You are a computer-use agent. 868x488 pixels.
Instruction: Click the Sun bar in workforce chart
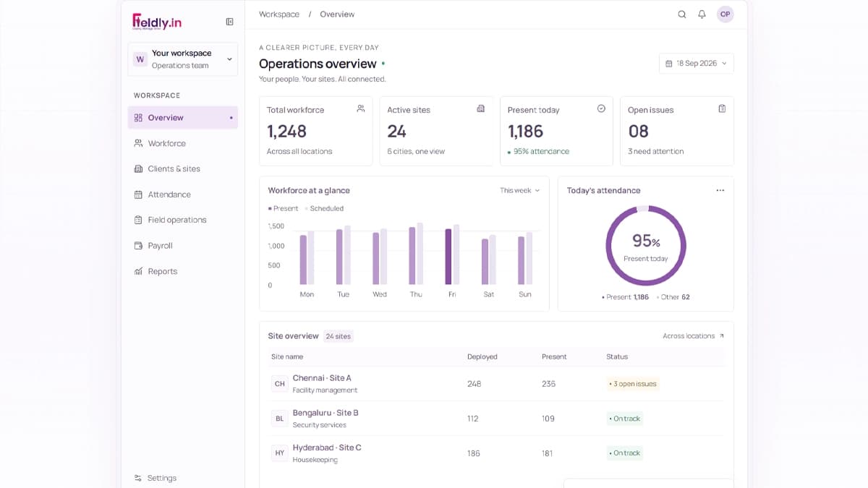[521, 261]
